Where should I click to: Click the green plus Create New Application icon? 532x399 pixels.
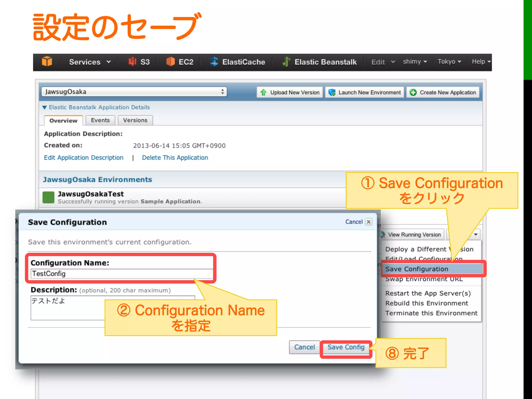[x=413, y=92]
